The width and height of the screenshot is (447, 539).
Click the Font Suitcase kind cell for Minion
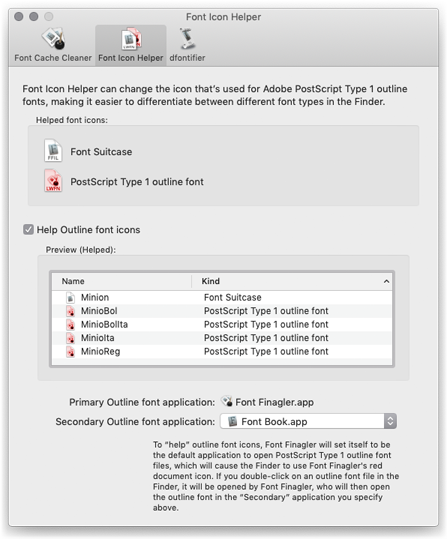pos(232,297)
